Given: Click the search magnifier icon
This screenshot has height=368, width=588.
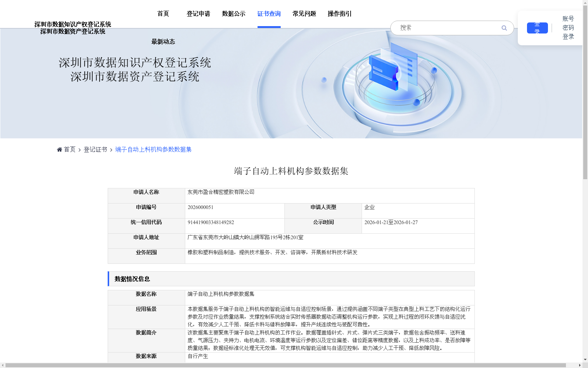Looking at the screenshot, I should point(504,28).
